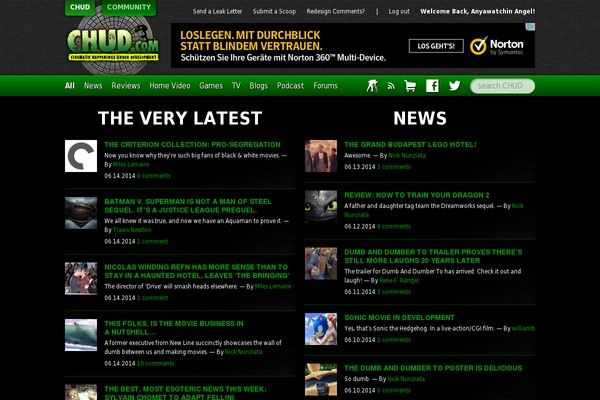The image size is (600, 400).
Task: Click Miles Lemaire on Refn article
Action: (x=273, y=286)
